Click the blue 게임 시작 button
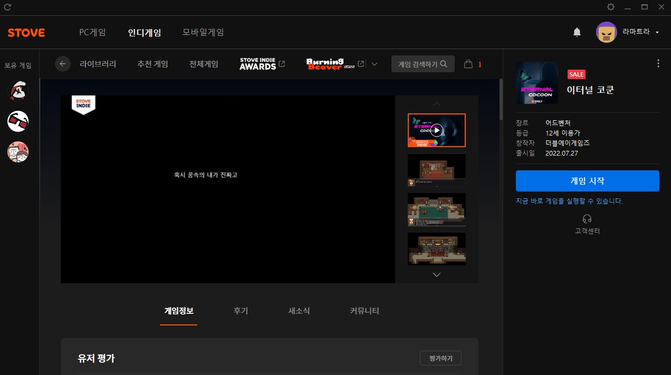The image size is (671, 375). point(587,181)
